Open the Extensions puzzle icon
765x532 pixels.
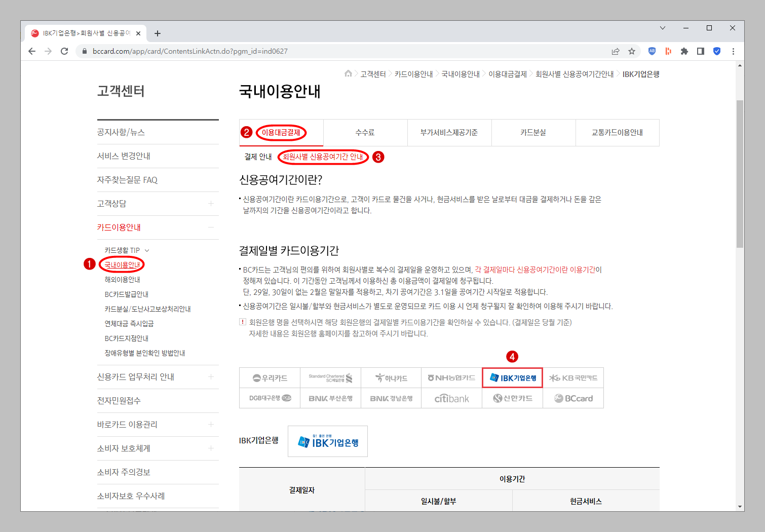[684, 51]
